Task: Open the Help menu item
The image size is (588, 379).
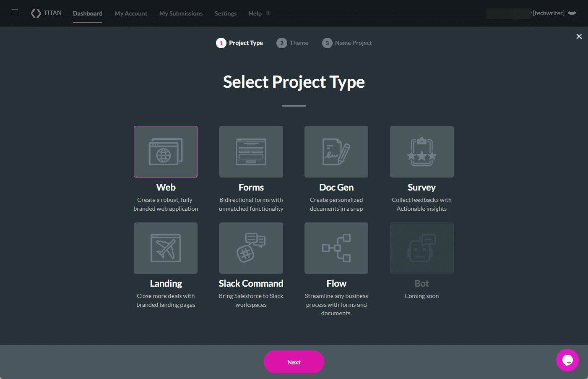Action: [255, 13]
